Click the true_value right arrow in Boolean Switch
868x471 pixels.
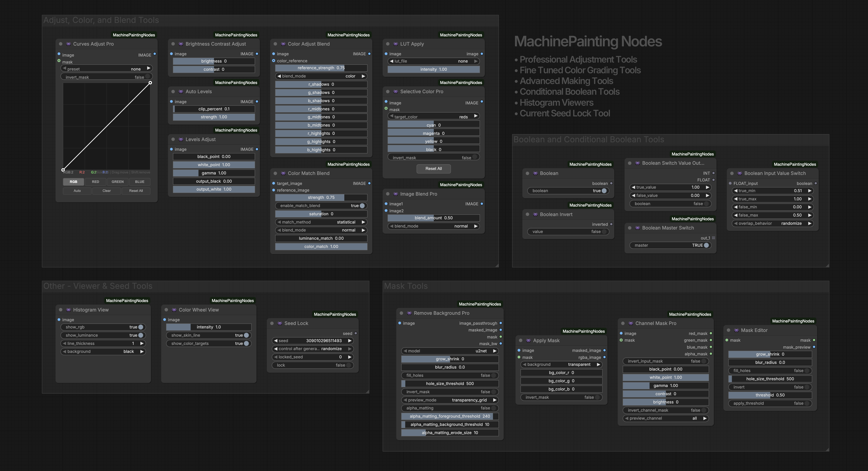coord(707,187)
